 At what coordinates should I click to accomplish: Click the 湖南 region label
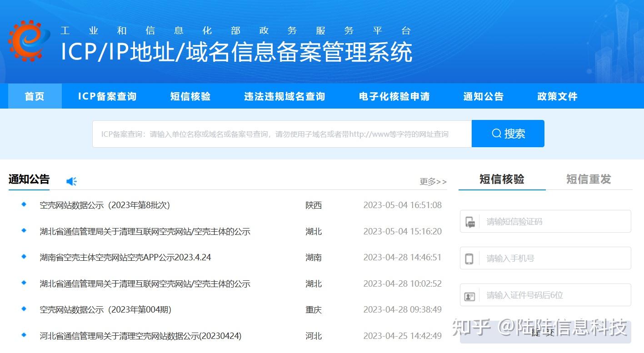tap(314, 258)
